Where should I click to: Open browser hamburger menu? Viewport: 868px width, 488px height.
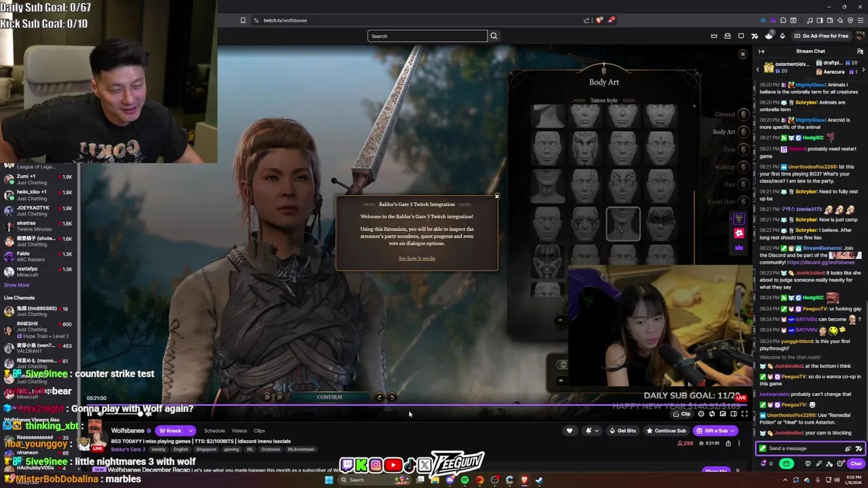(x=861, y=20)
